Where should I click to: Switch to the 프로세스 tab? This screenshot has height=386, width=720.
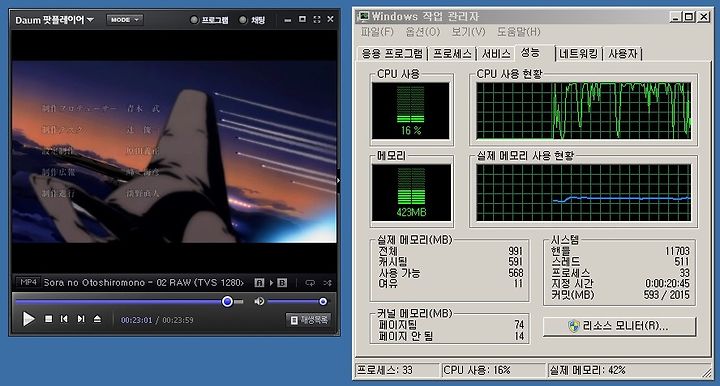[x=452, y=54]
